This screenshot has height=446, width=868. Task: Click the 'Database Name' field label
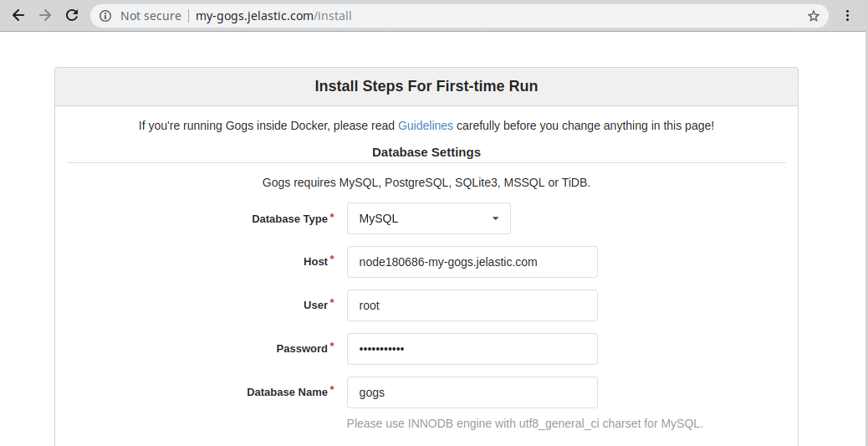(x=288, y=392)
